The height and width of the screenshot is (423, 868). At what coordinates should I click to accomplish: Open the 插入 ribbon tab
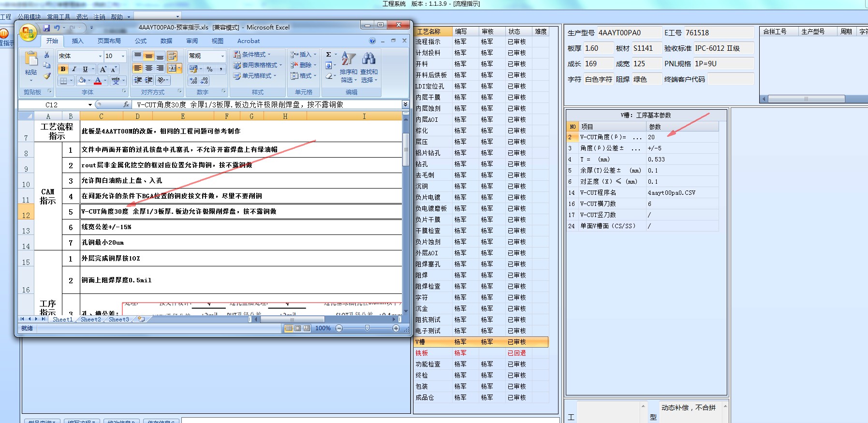coord(77,41)
